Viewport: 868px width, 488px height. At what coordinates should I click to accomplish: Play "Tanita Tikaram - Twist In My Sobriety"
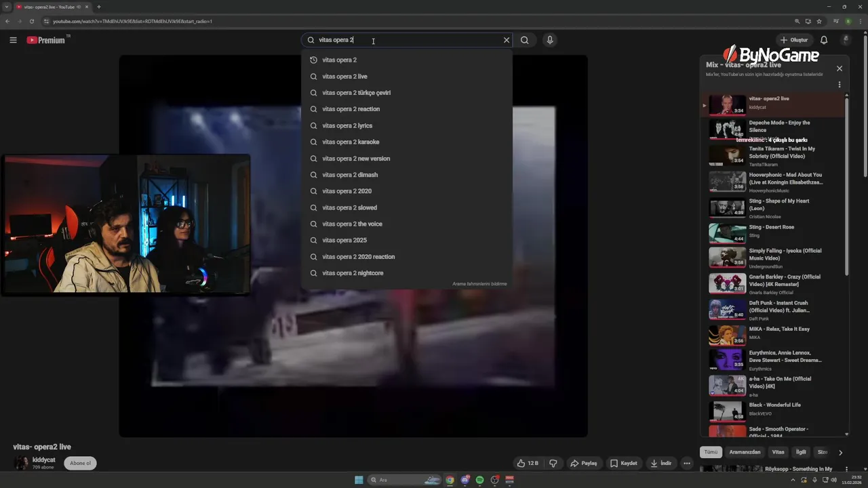pyautogui.click(x=773, y=155)
